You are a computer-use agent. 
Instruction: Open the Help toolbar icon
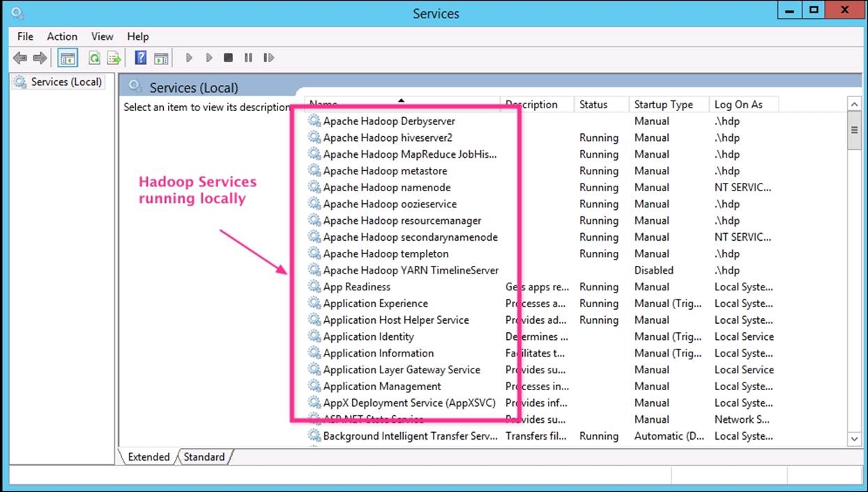[x=141, y=58]
